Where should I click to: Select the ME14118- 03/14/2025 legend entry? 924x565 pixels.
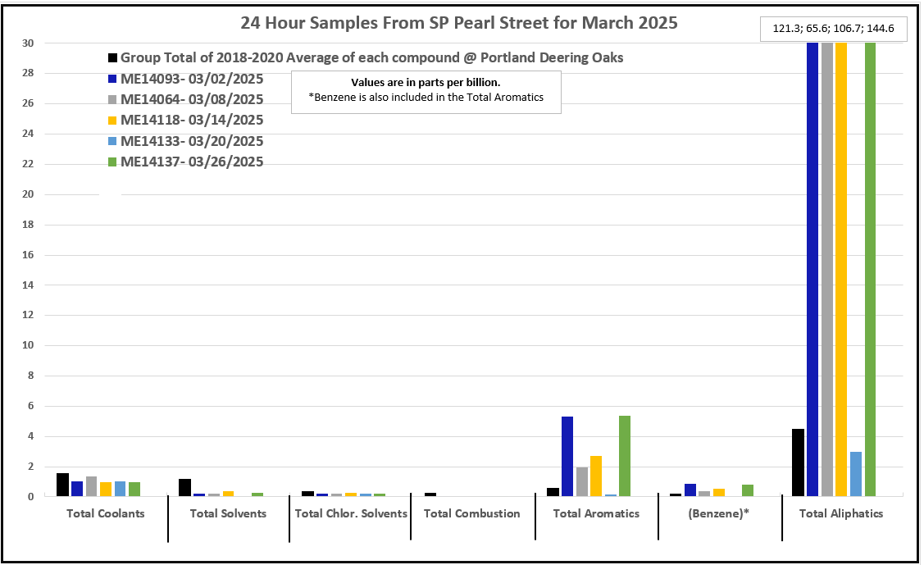[x=192, y=121]
